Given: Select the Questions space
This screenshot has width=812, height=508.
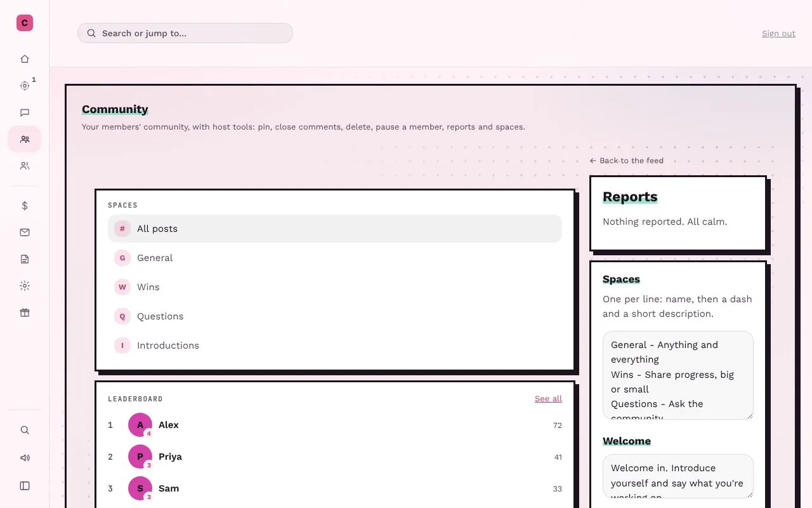Looking at the screenshot, I should (335, 316).
